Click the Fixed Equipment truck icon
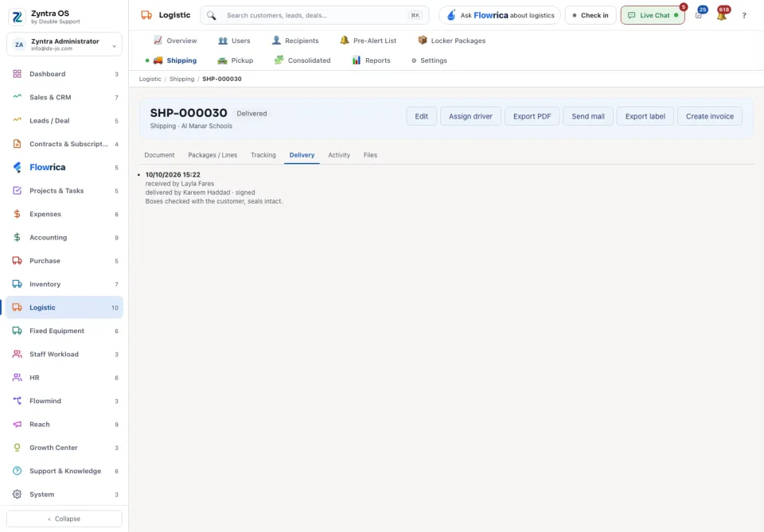 tap(17, 331)
